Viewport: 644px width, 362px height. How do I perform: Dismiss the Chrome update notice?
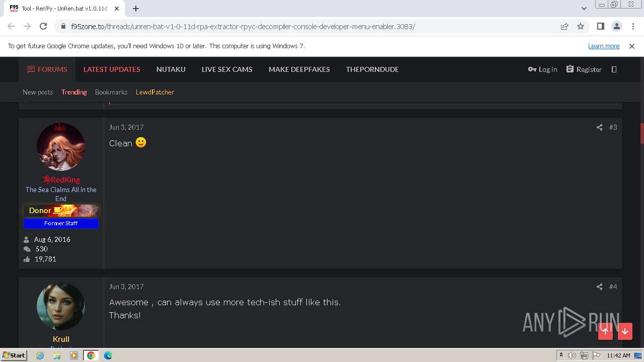point(632,46)
